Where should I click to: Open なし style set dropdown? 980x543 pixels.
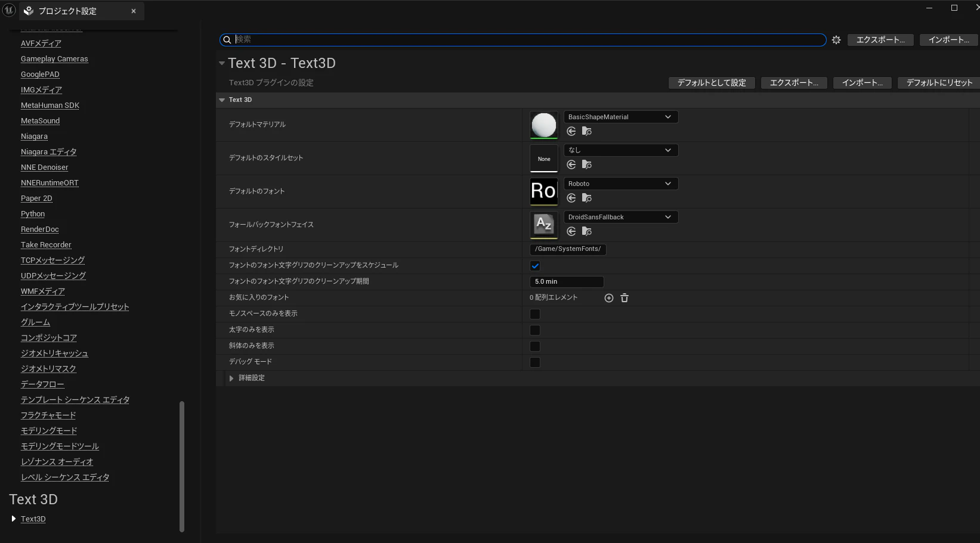click(x=621, y=150)
